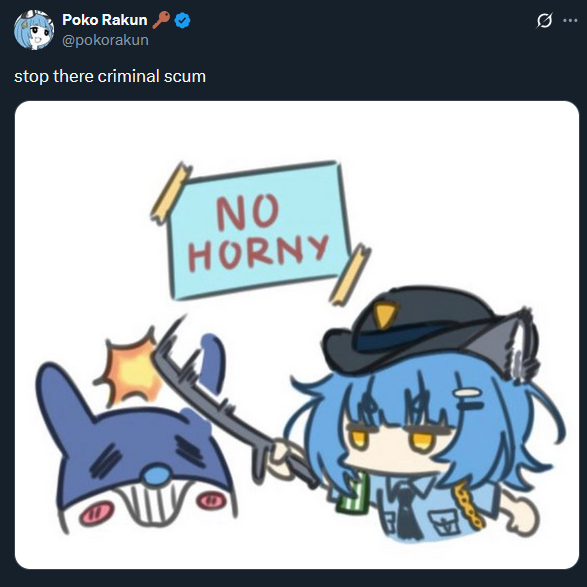Open the Grok explain-post icon
The width and height of the screenshot is (587, 587).
point(544,20)
